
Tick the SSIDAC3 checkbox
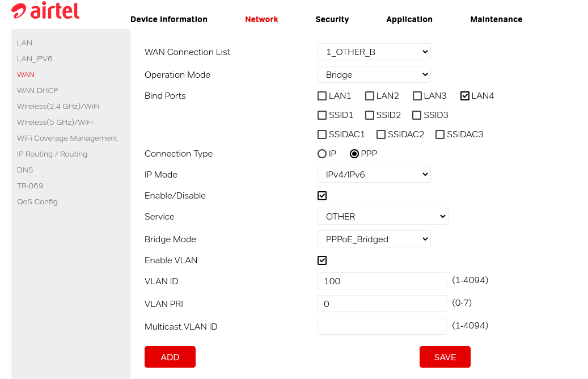(440, 134)
